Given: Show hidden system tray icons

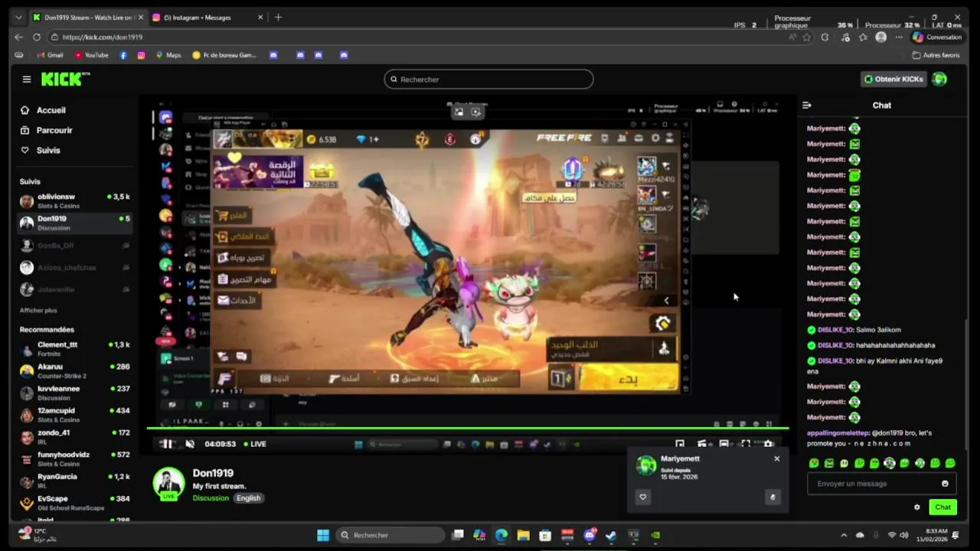Looking at the screenshot, I should coord(844,535).
